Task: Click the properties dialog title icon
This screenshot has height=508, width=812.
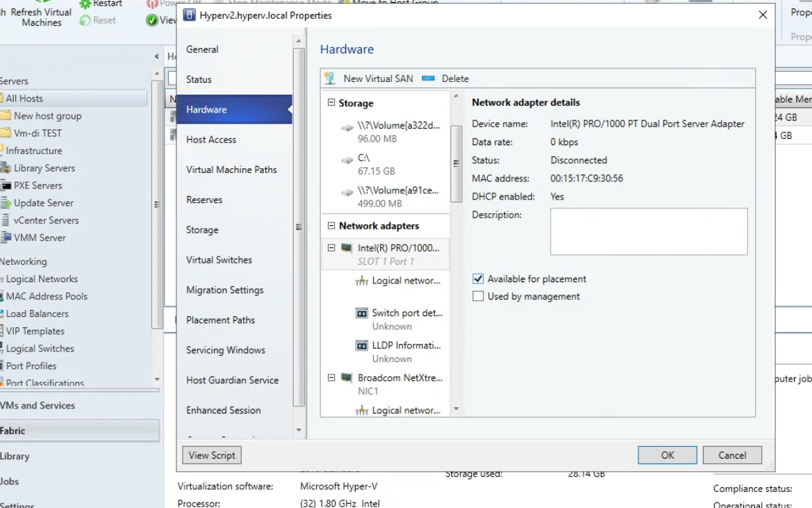Action: 190,15
